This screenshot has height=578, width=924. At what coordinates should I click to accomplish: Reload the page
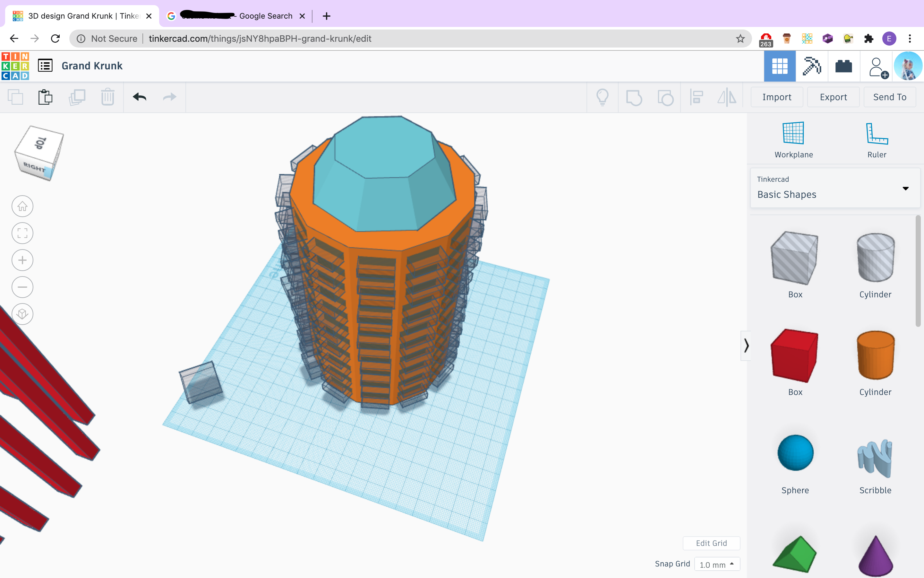[x=56, y=39]
